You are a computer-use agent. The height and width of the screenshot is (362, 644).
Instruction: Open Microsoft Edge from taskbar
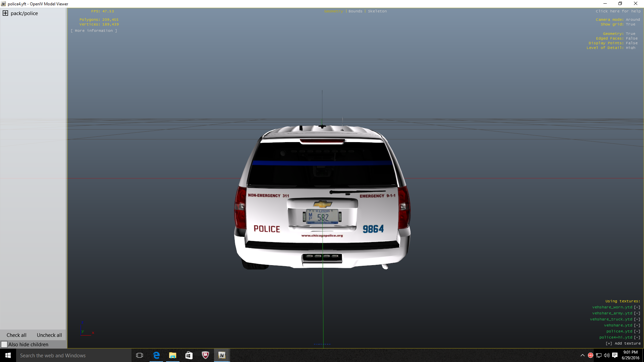click(x=156, y=355)
